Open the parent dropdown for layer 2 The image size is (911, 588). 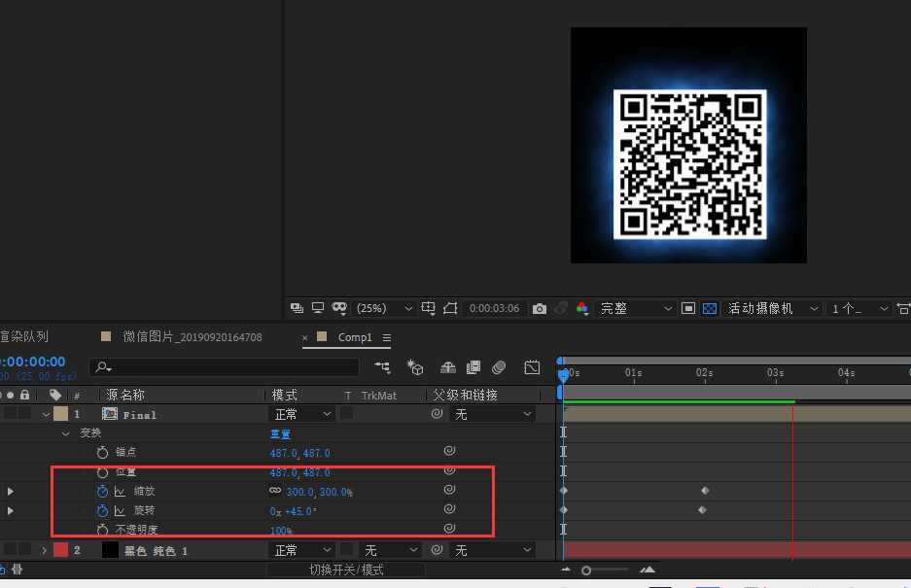pyautogui.click(x=492, y=550)
